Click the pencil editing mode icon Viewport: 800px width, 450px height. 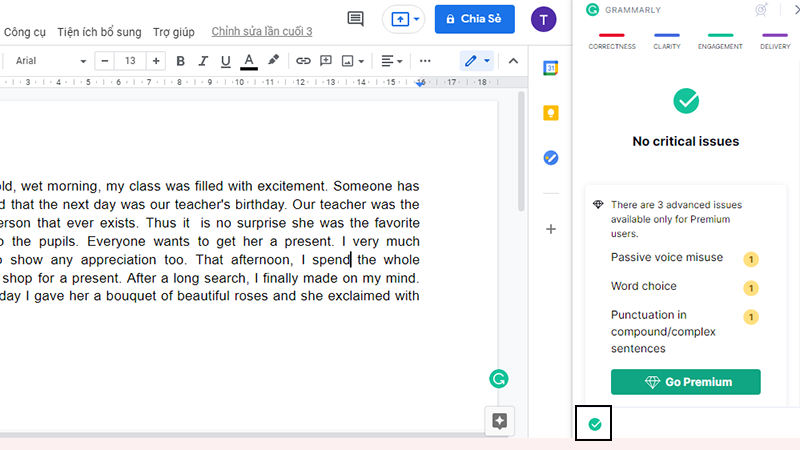pos(471,61)
